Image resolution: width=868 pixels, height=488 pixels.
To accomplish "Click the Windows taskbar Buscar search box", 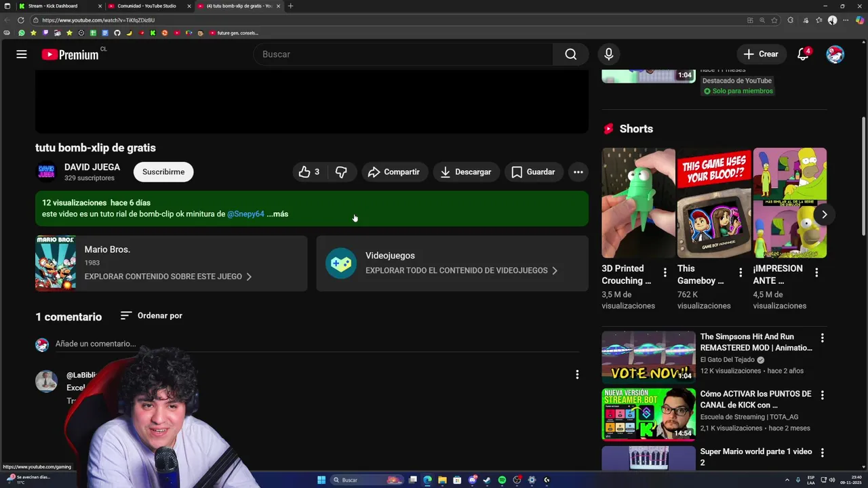I will click(367, 480).
